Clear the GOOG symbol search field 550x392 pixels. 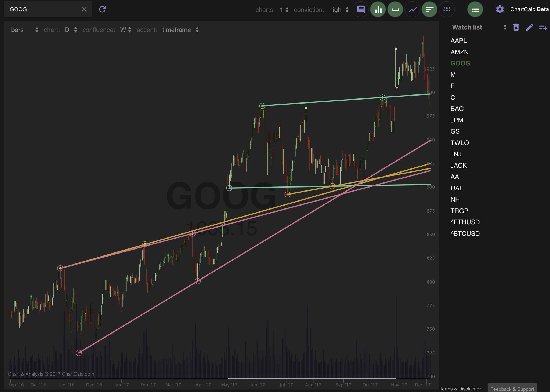[84, 9]
